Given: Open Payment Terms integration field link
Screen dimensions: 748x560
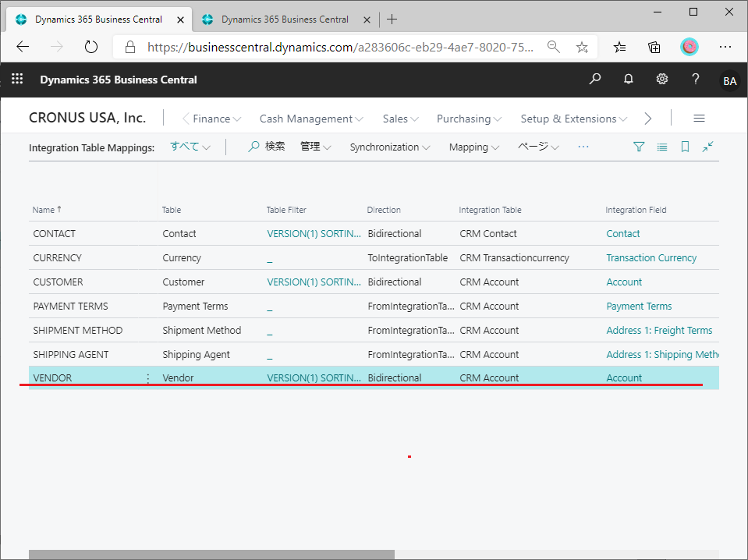Looking at the screenshot, I should (639, 307).
